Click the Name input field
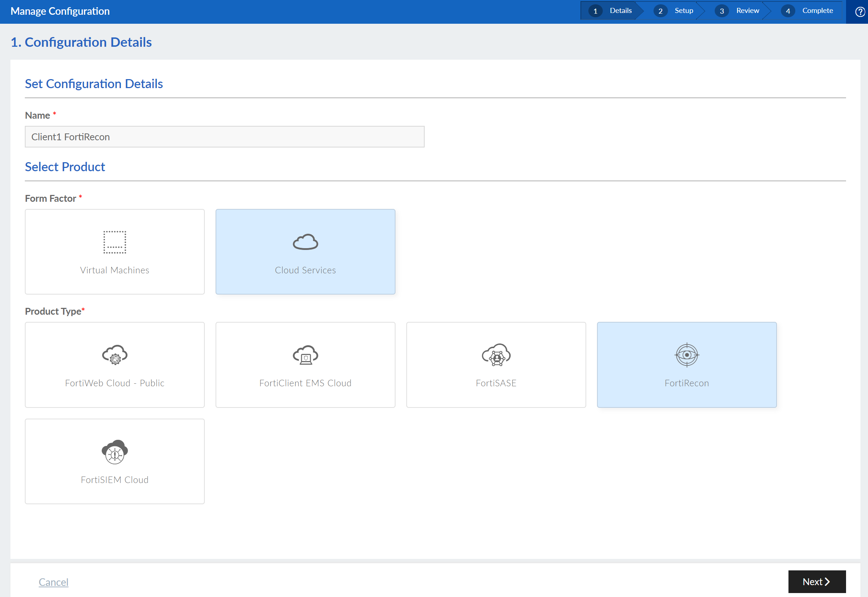 [225, 137]
